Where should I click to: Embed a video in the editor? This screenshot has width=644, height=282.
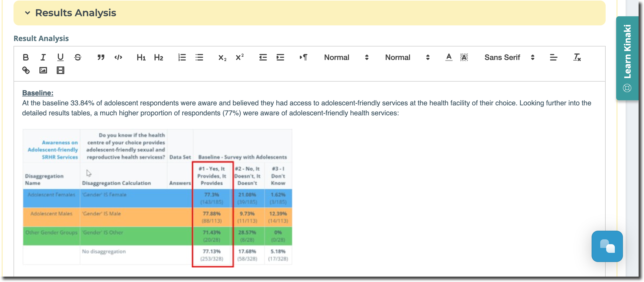click(60, 70)
